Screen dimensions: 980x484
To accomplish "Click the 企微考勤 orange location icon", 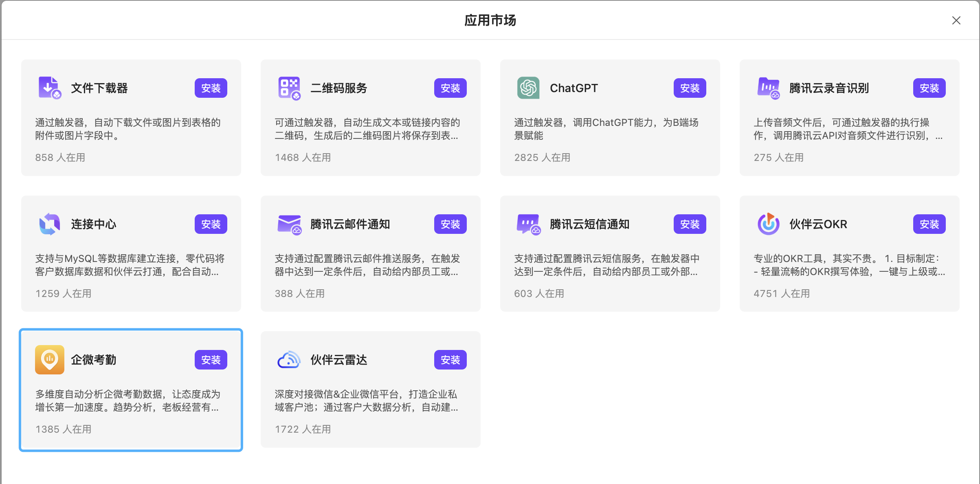I will point(50,360).
